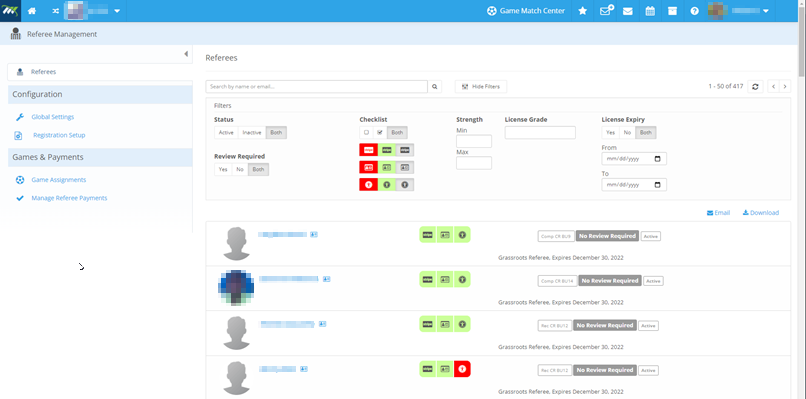Set Status filter to Active
Screen dimensions: 806x399
(226, 133)
